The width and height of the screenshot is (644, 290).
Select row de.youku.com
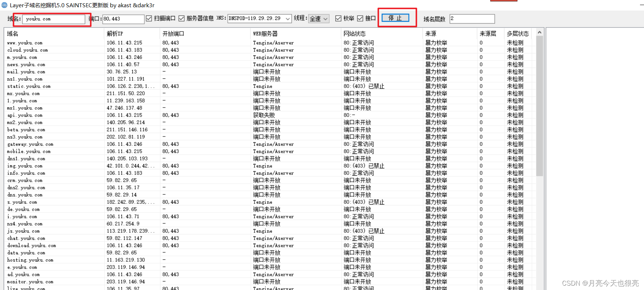tap(270, 209)
